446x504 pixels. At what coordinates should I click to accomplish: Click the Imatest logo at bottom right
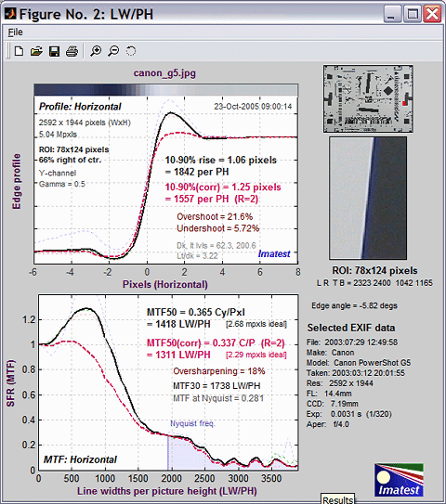(x=399, y=480)
